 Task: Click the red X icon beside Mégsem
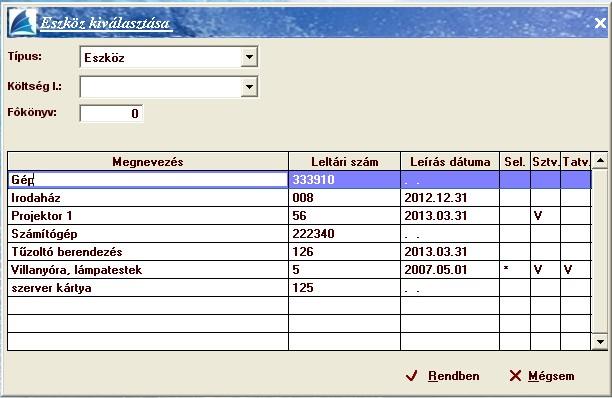(515, 376)
